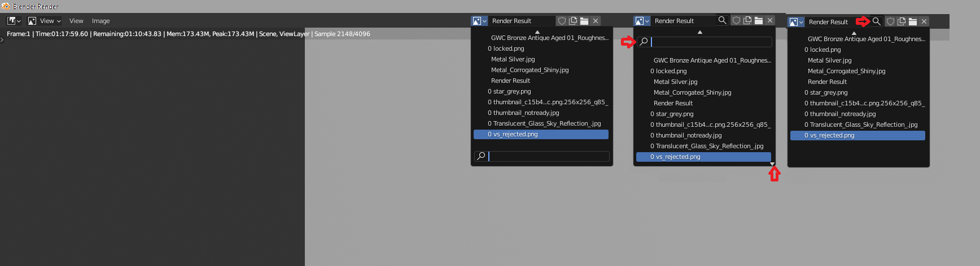The width and height of the screenshot is (980, 266).
Task: Select 0 locked.png in the middle list
Action: pyautogui.click(x=704, y=71)
